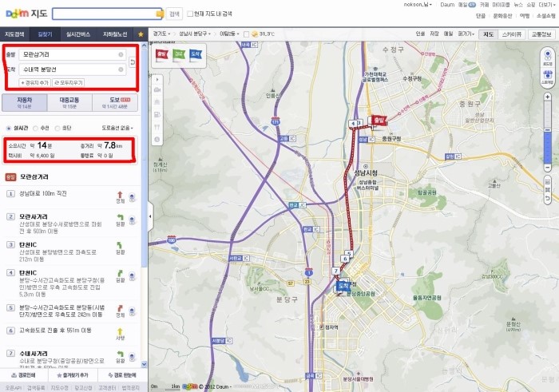Screen dimensions: 559x392
Task: Click the 검색 search button
Action: point(174,14)
